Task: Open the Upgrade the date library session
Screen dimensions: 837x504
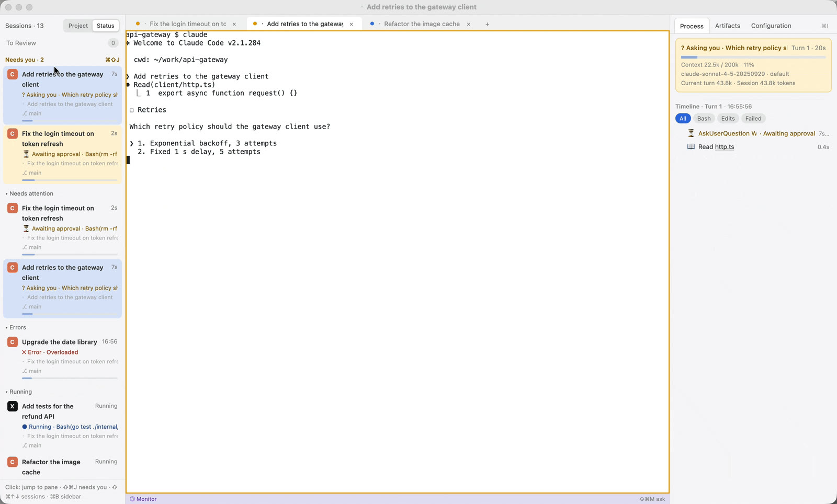Action: click(x=62, y=357)
